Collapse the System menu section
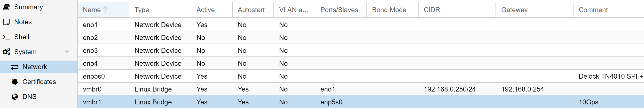The height and width of the screenshot is (108, 644). point(67,52)
